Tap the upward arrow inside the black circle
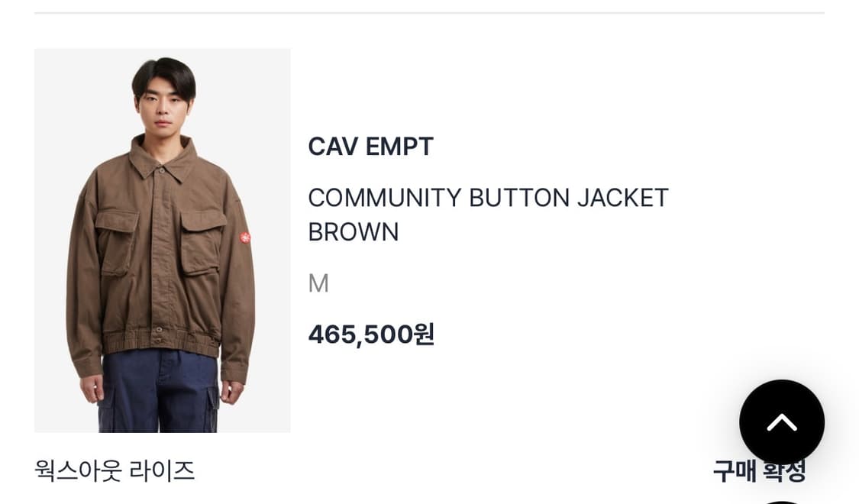Viewport: 859px width, 504px height. (782, 422)
